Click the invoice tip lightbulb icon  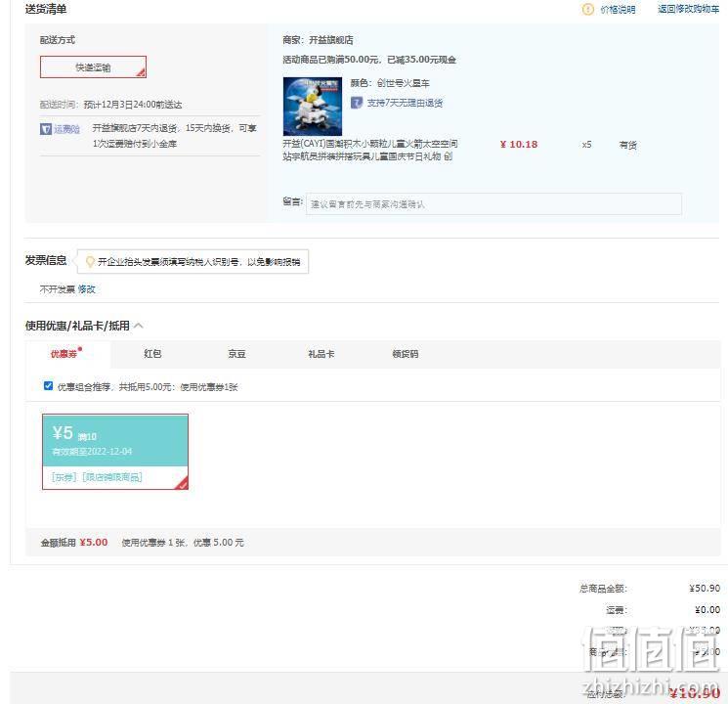tap(90, 262)
